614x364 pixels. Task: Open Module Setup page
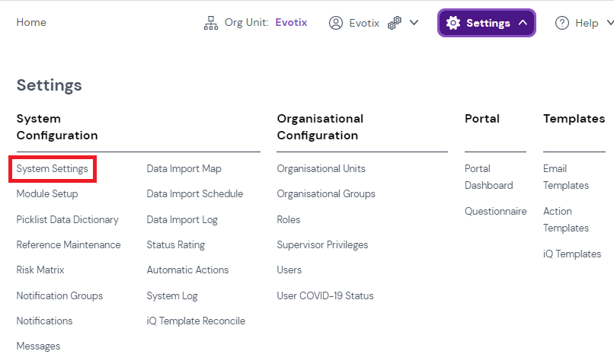click(47, 193)
